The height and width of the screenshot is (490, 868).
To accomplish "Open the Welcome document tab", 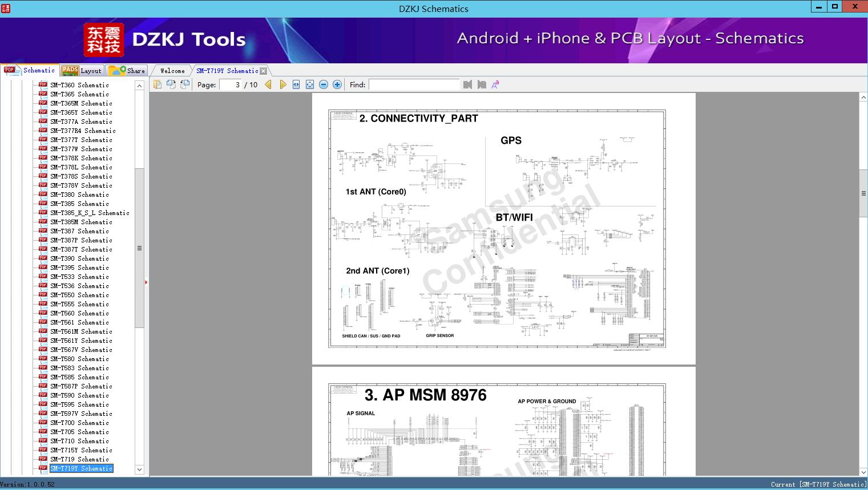I will 172,71.
